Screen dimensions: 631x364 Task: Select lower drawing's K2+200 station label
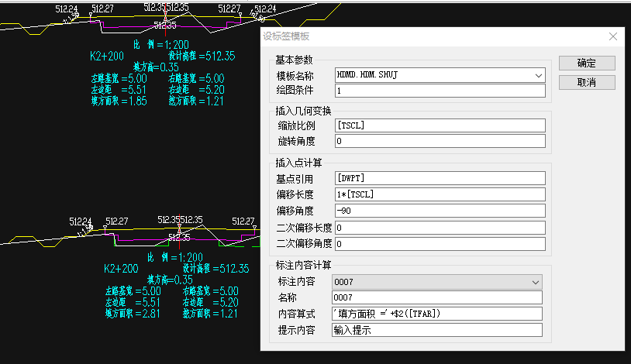121,269
